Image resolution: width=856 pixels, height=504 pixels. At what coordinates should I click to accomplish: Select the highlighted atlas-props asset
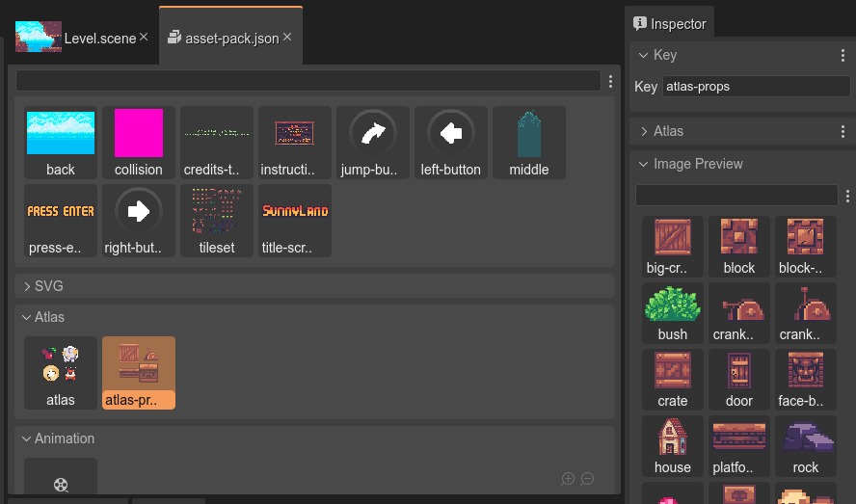click(139, 373)
